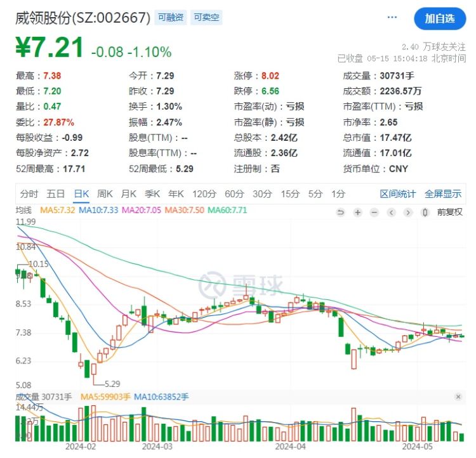The height and width of the screenshot is (458, 476).
Task: Switch to the 五日 chart tab
Action: (56, 193)
